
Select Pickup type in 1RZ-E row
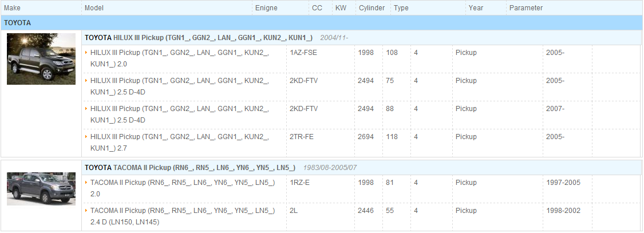coord(466,183)
